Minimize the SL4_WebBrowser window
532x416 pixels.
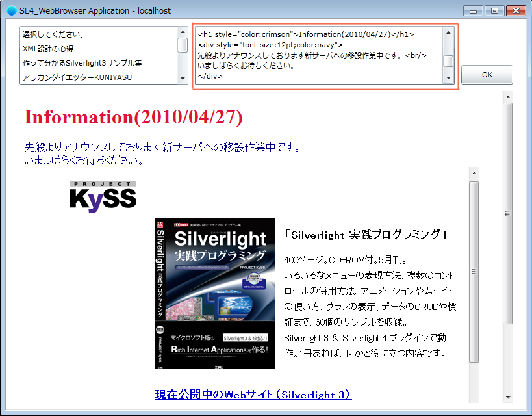coord(473,11)
